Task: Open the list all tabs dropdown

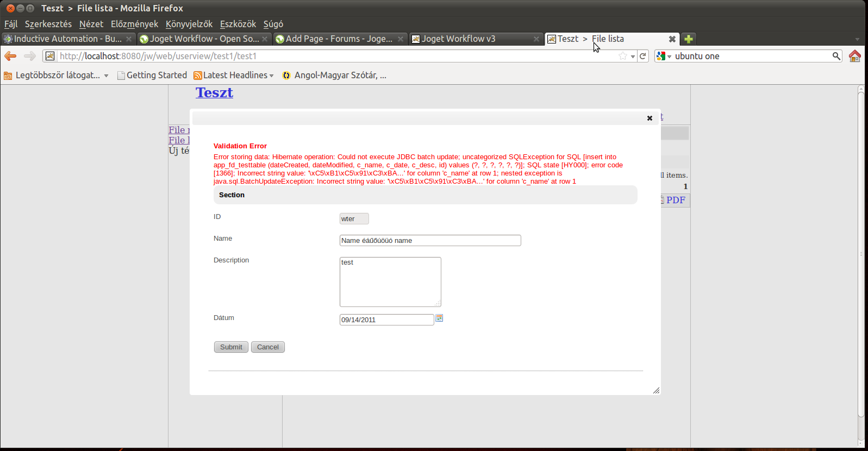Action: (857, 39)
